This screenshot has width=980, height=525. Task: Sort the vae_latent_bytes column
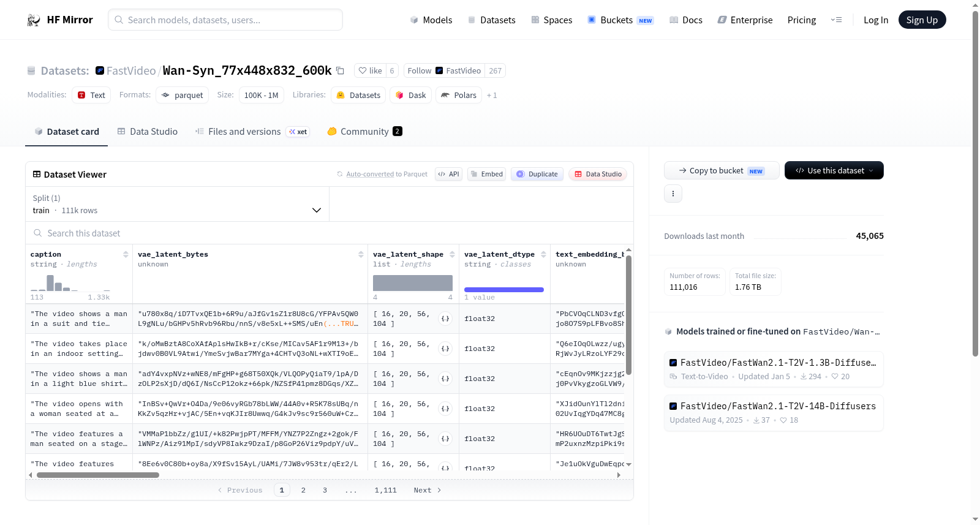[361, 254]
